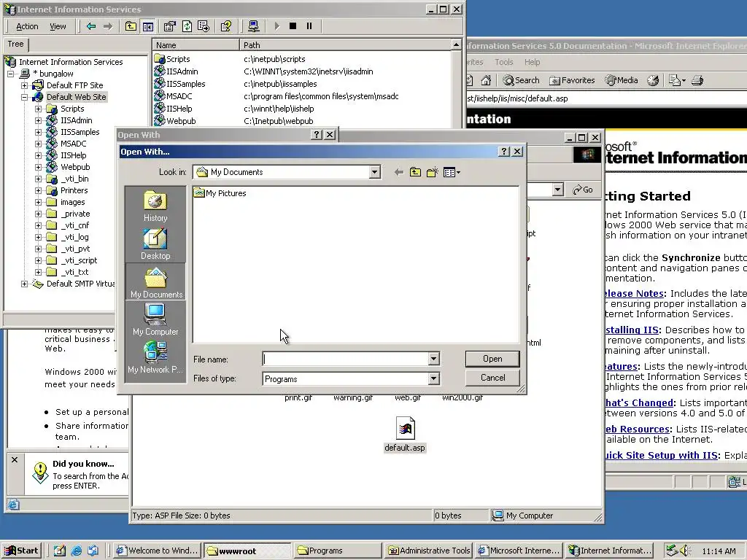Click the Go button in wwwroot window

[x=583, y=190]
